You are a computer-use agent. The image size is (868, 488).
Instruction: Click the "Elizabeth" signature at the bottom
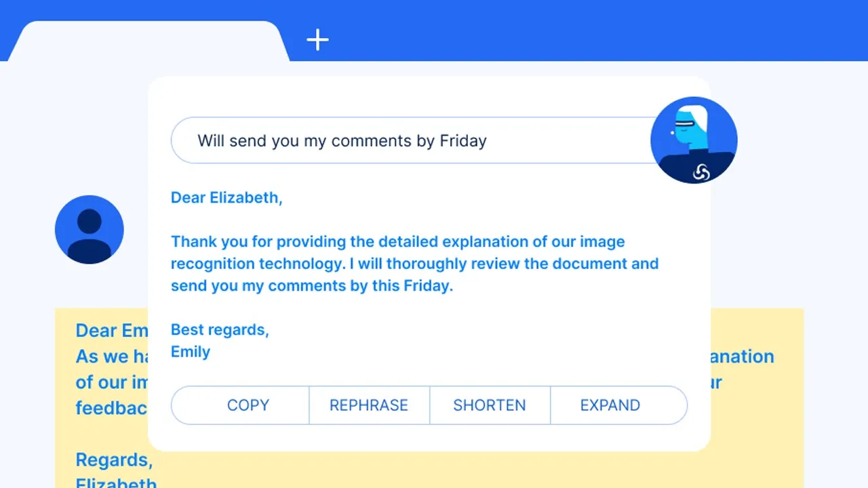[x=116, y=483]
